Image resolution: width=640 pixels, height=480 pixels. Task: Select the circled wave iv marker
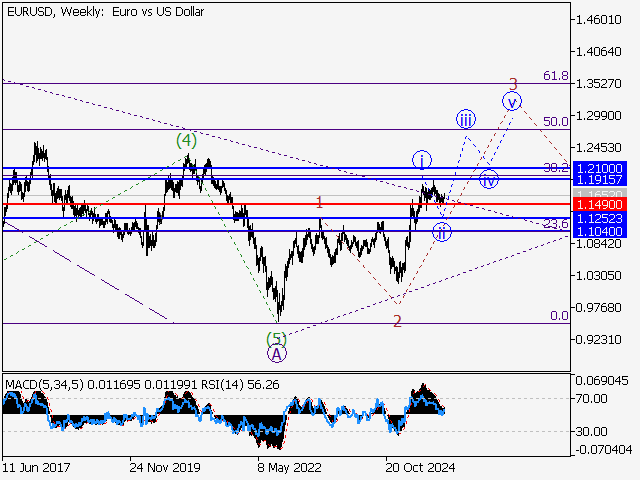click(489, 180)
